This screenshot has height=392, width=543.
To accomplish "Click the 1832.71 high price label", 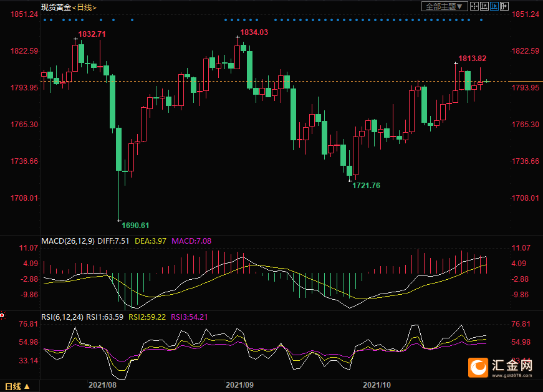I will (x=92, y=34).
